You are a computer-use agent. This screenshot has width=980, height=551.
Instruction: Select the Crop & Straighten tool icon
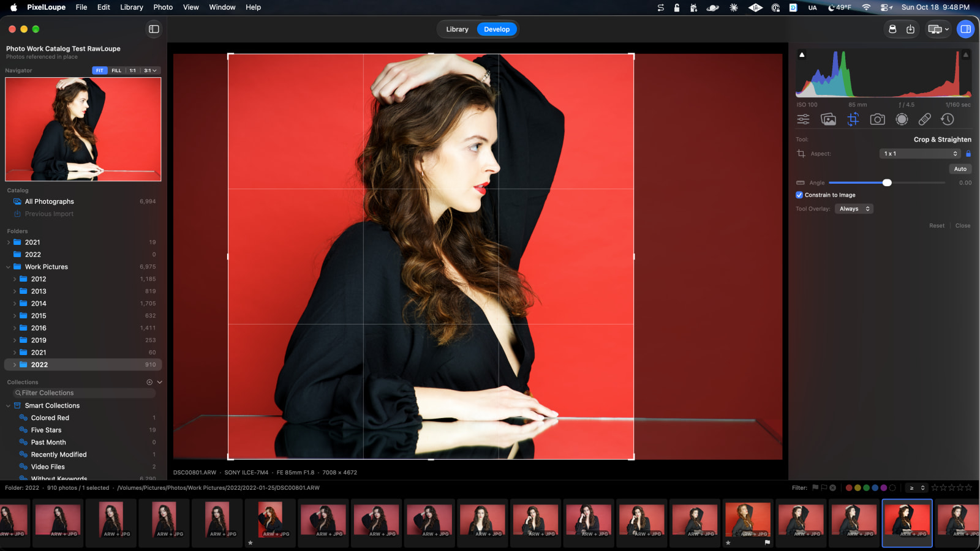point(853,119)
